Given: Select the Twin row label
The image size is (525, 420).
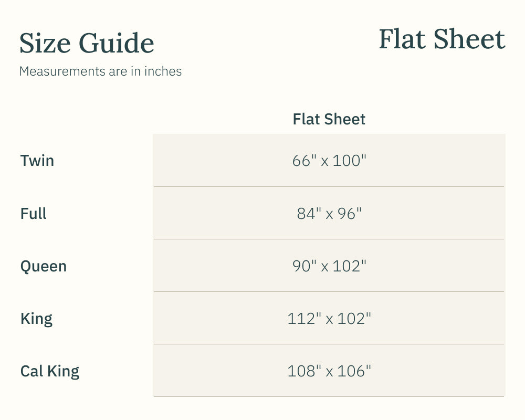Looking at the screenshot, I should pyautogui.click(x=37, y=161).
